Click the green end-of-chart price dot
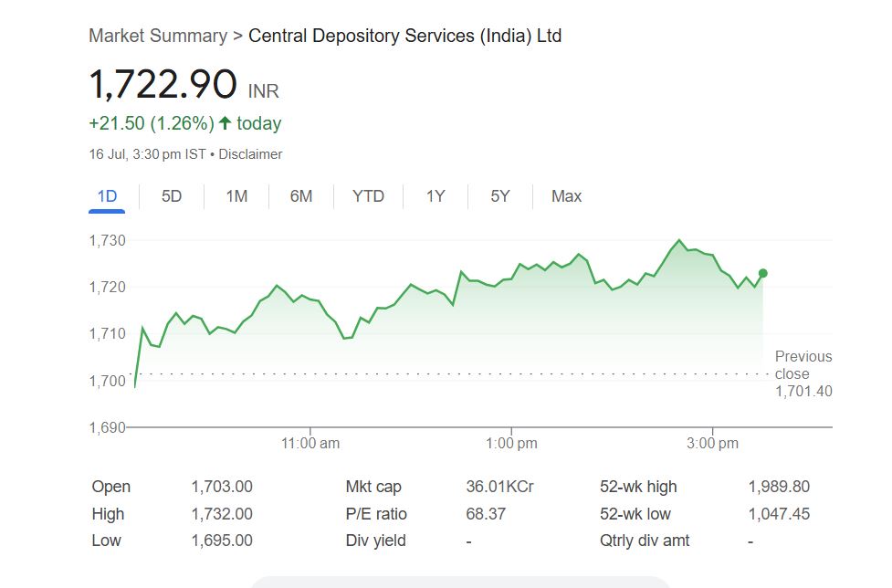The image size is (892, 588). [x=763, y=273]
